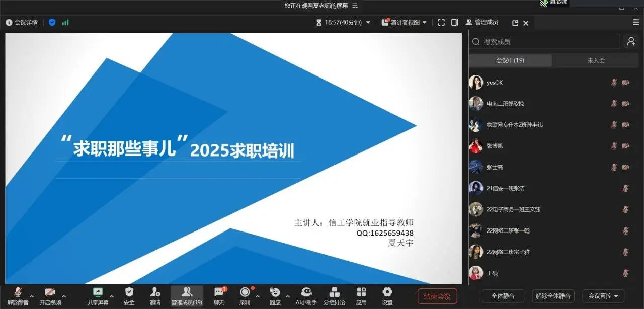Select the 会议中(19) tab

click(510, 60)
